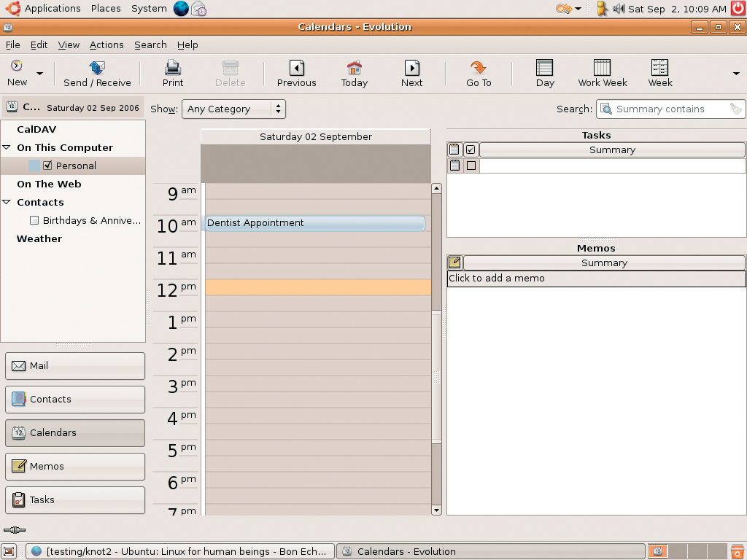Image resolution: width=747 pixels, height=560 pixels.
Task: Click the new task summary field
Action: pyautogui.click(x=612, y=166)
